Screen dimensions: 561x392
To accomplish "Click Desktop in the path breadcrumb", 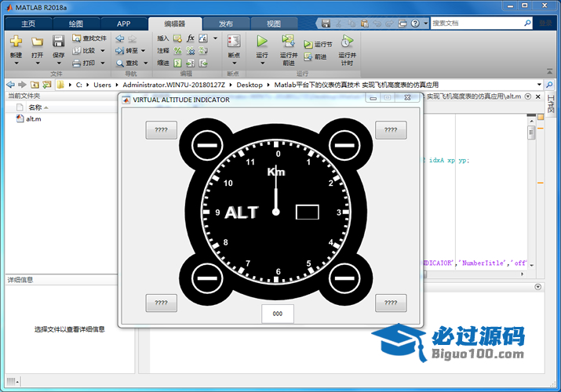I will [x=250, y=85].
